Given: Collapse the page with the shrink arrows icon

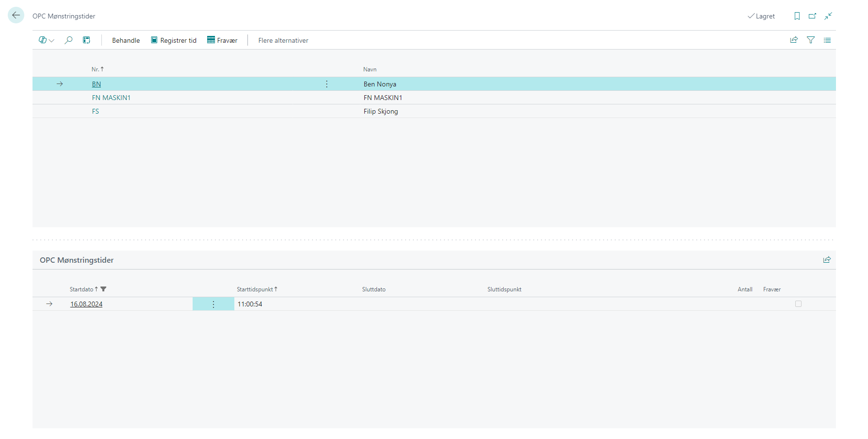Looking at the screenshot, I should point(828,16).
